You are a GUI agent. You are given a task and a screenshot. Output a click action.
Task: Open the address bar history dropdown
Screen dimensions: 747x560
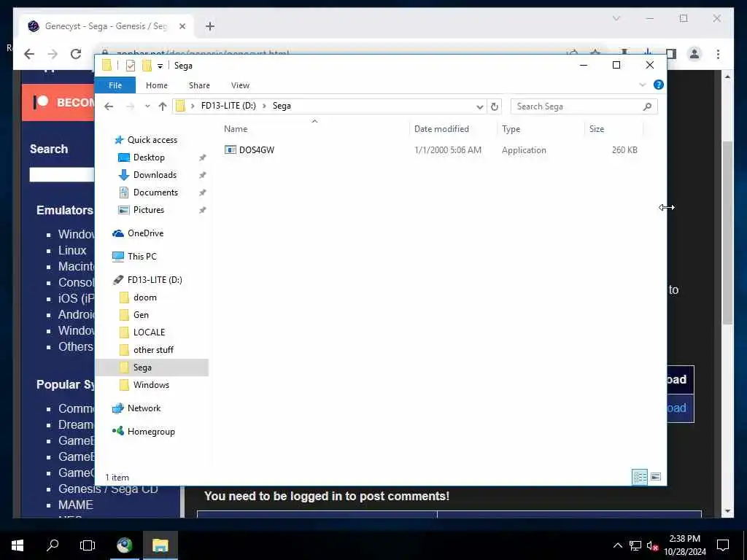[480, 106]
